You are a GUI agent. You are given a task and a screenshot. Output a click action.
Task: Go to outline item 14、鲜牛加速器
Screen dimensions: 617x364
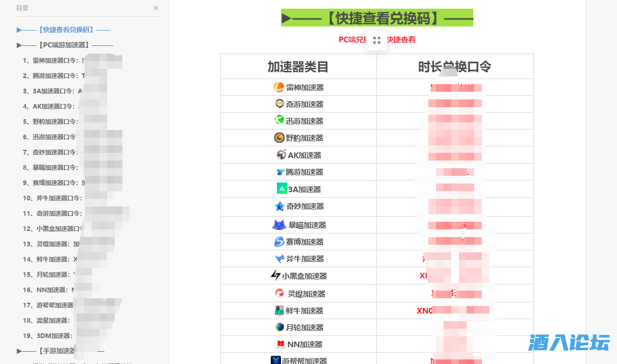pyautogui.click(x=49, y=259)
